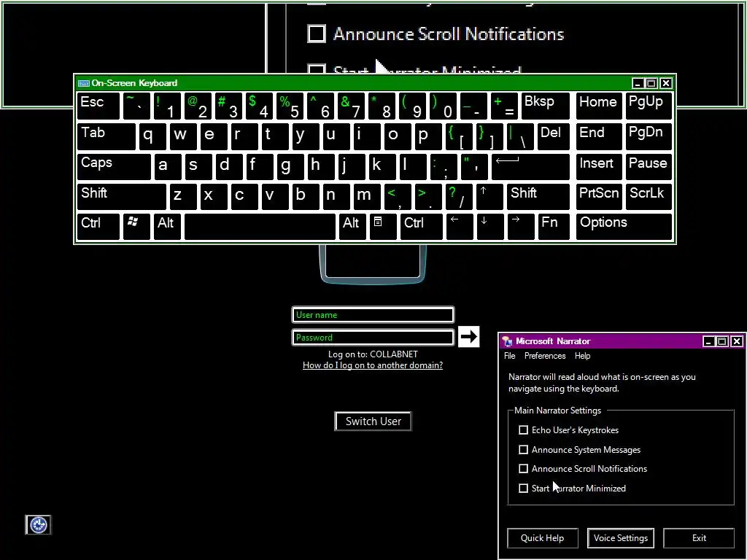
Task: Click the up arrow key on On-Screen Keyboard
Action: [x=489, y=196]
